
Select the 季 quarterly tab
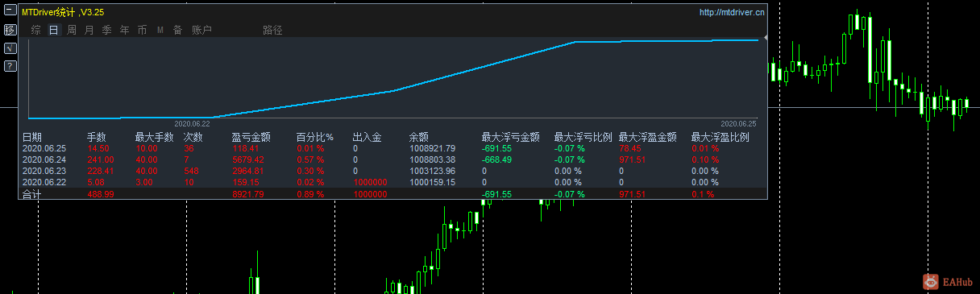tap(106, 30)
